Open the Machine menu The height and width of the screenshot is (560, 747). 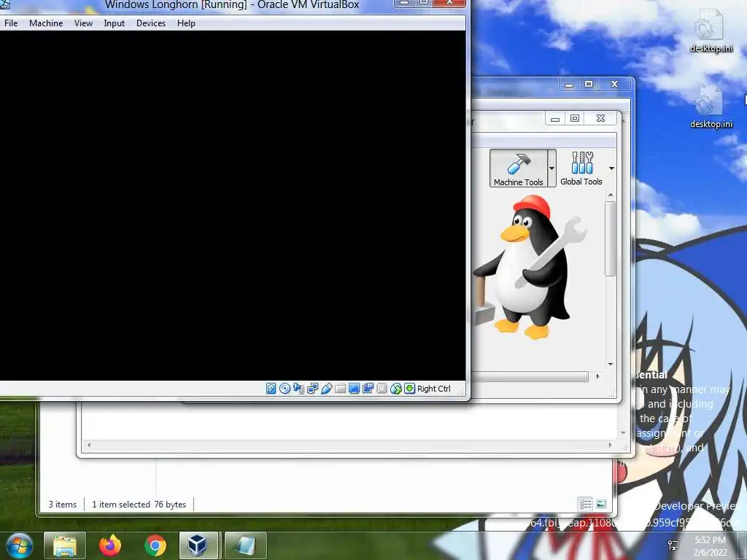click(x=46, y=23)
